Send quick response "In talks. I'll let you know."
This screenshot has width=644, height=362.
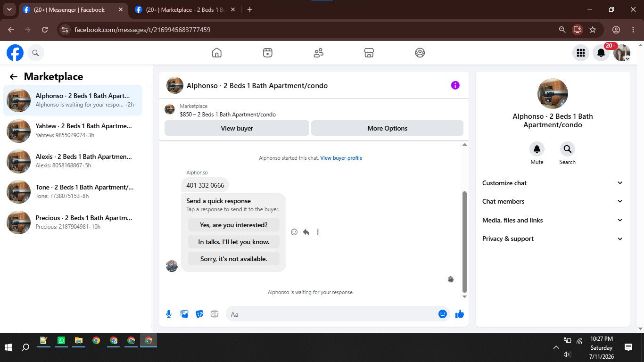coord(234,242)
